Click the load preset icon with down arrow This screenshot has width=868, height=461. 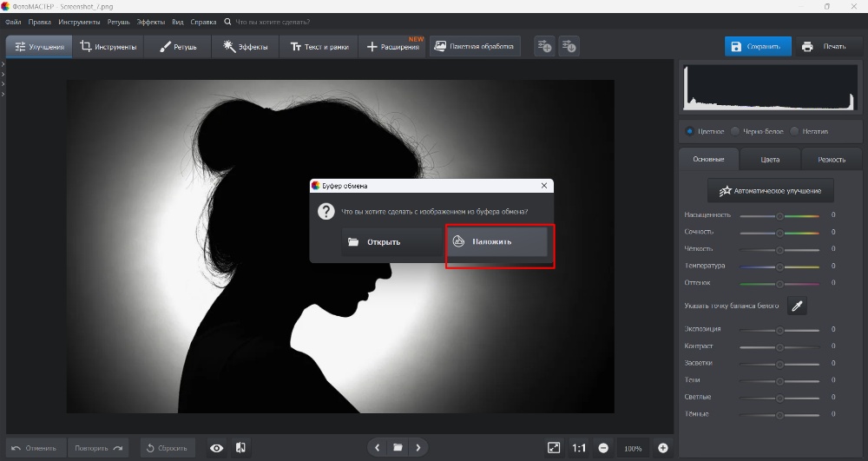click(569, 47)
